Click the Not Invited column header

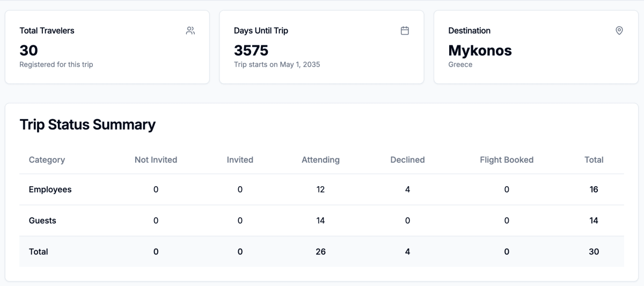[156, 159]
